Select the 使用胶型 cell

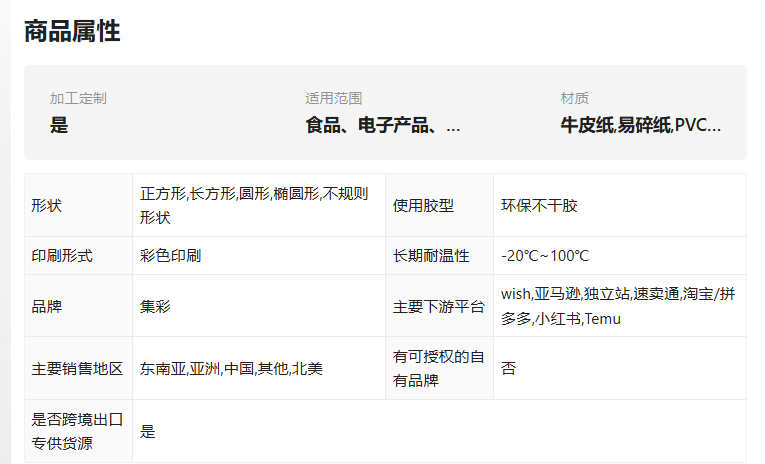pyautogui.click(x=439, y=205)
